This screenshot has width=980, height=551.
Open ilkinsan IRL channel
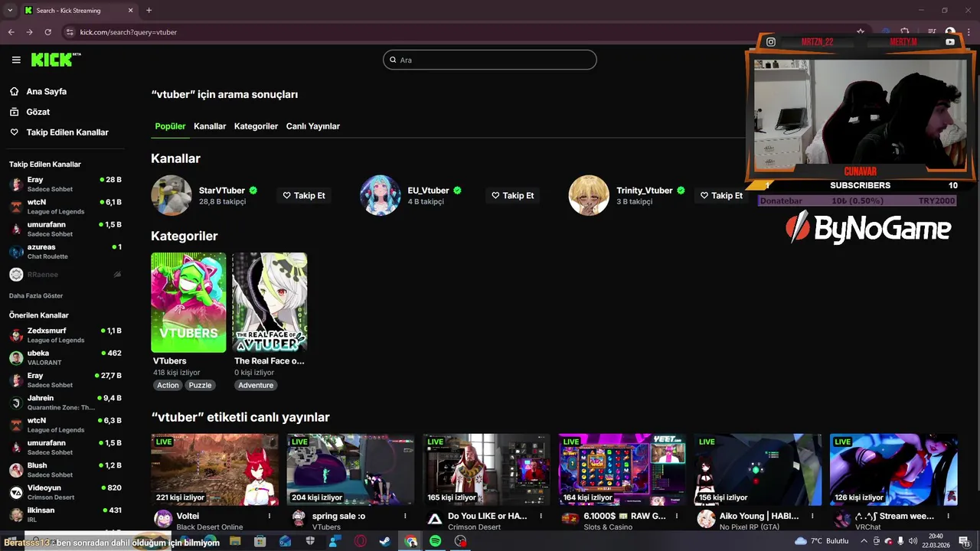coord(65,514)
